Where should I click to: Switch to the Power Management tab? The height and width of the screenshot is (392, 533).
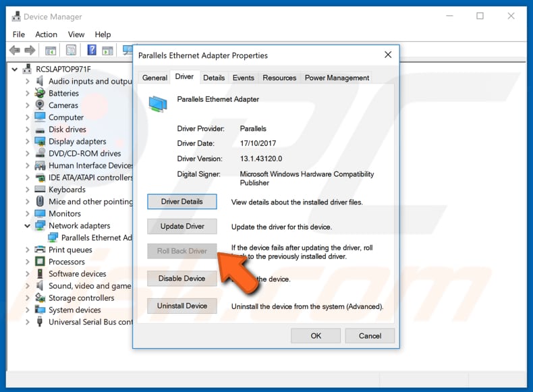click(337, 78)
